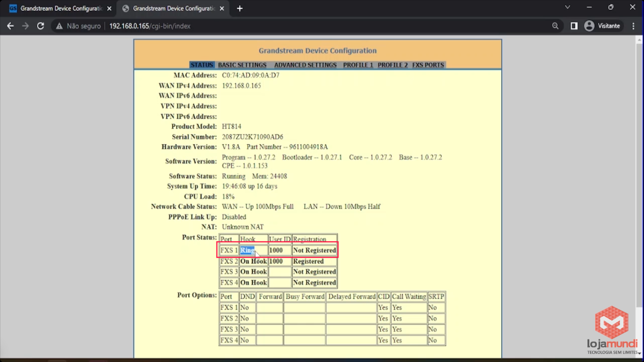Click the Ring hook status for FXS 1
644x362 pixels.
tap(248, 250)
